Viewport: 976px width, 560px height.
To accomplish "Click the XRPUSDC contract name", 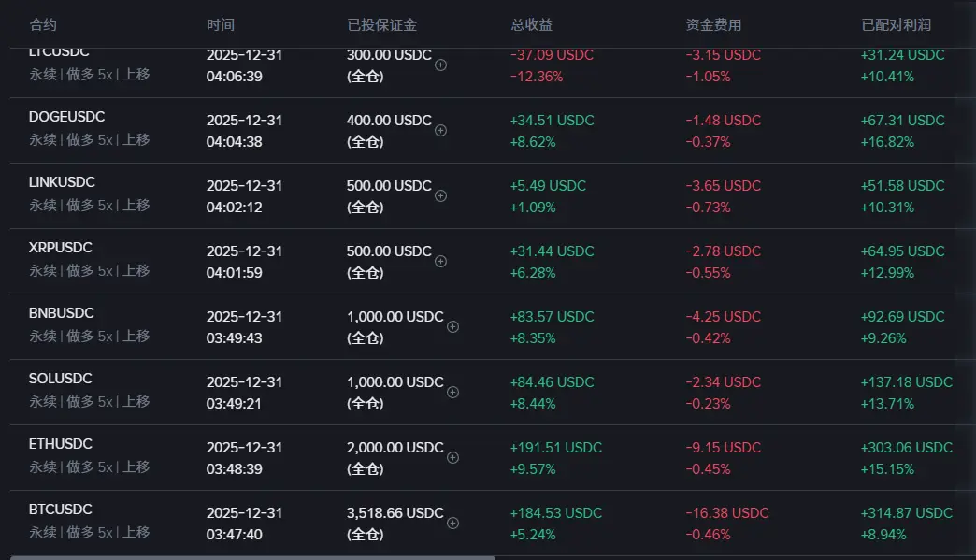I will (x=61, y=248).
